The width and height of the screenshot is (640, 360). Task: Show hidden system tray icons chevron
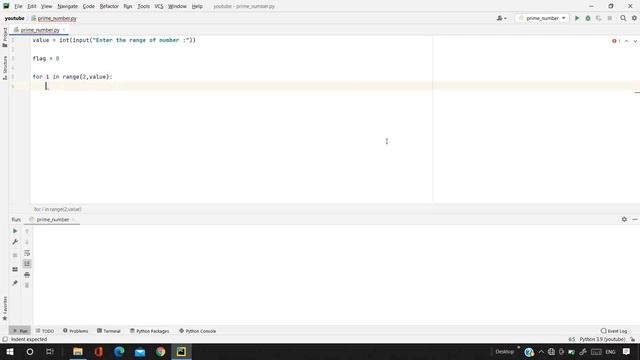point(541,352)
